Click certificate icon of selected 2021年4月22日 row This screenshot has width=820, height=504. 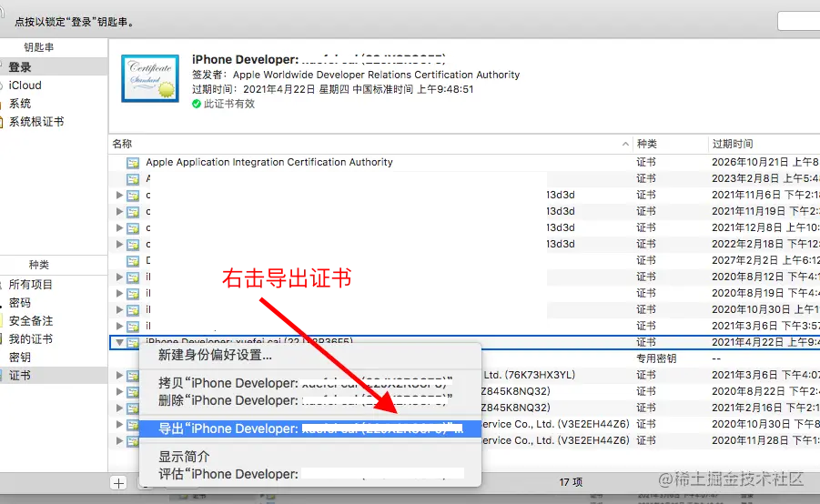[133, 342]
